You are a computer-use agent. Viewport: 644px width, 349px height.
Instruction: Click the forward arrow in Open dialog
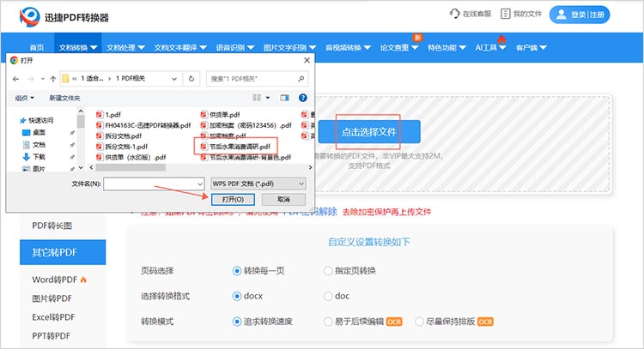click(30, 79)
